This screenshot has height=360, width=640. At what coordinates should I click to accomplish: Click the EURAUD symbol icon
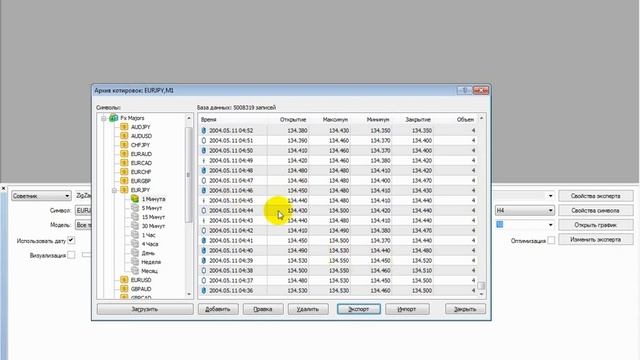pyautogui.click(x=124, y=154)
